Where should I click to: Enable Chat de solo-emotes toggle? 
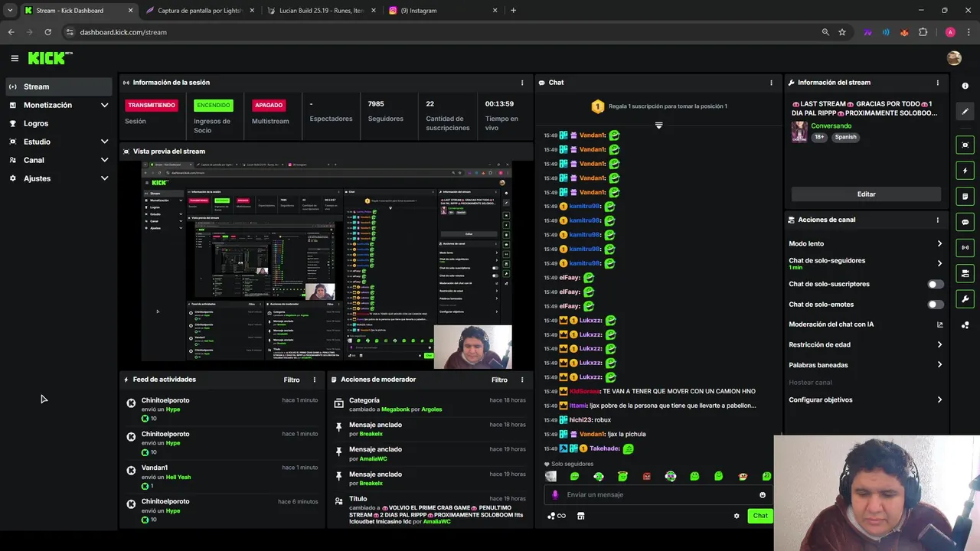point(936,305)
